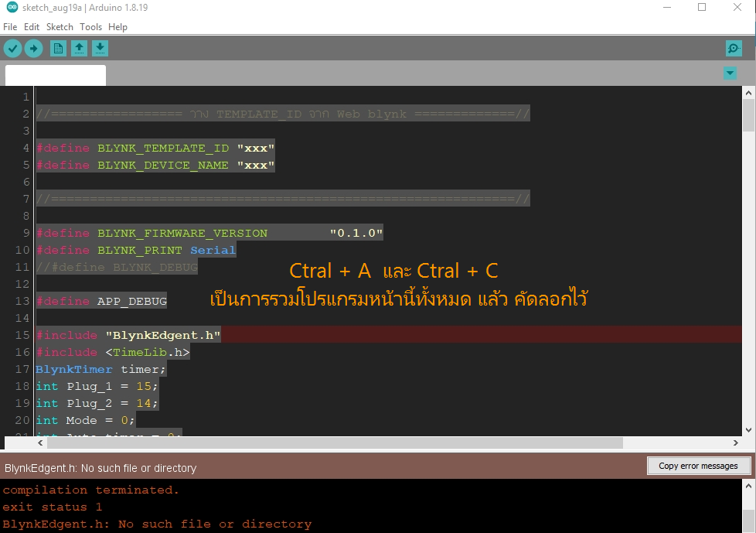
Task: Click the horizontal scrollbar left arrow
Action: coord(40,442)
